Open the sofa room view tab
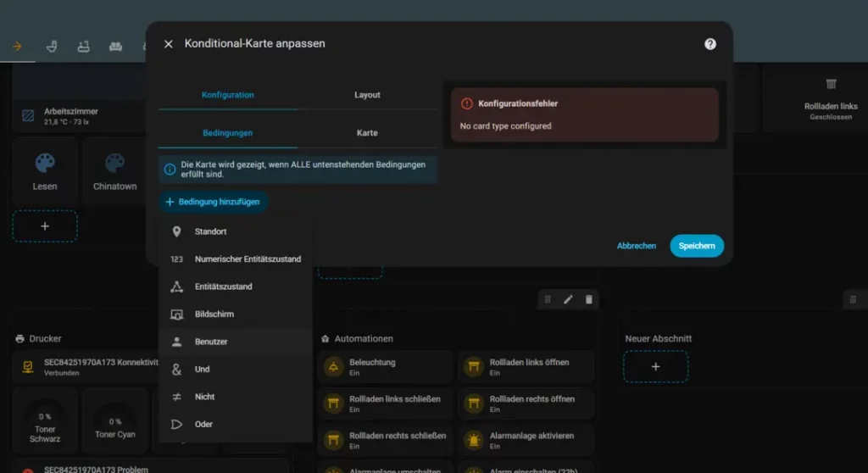The height and width of the screenshot is (473, 868). 115,47
